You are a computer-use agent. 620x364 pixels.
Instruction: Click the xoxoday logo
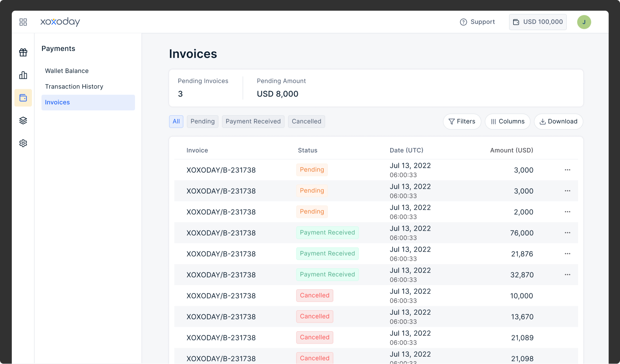pos(60,22)
